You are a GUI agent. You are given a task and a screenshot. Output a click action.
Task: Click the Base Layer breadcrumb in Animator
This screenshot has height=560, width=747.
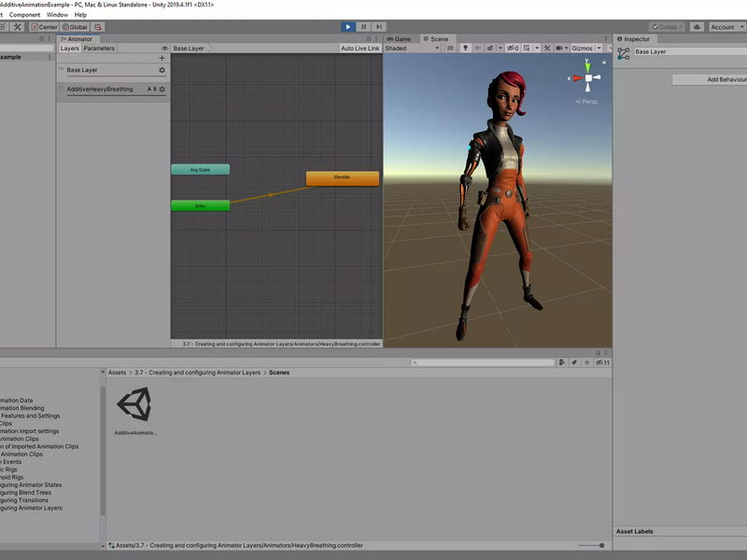[x=191, y=49]
